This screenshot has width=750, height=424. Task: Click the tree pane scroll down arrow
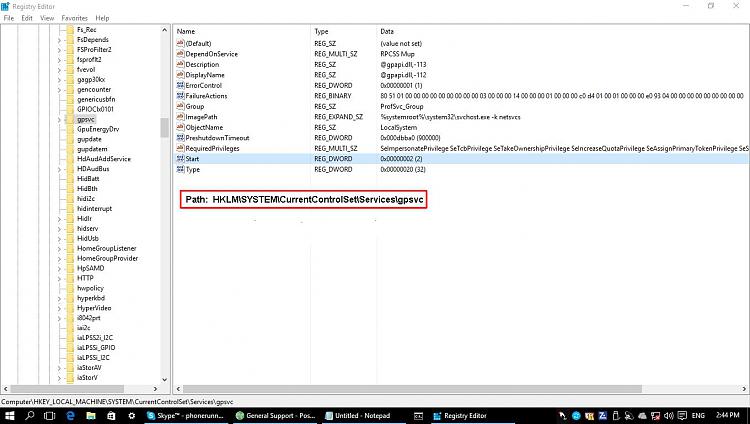(165, 379)
